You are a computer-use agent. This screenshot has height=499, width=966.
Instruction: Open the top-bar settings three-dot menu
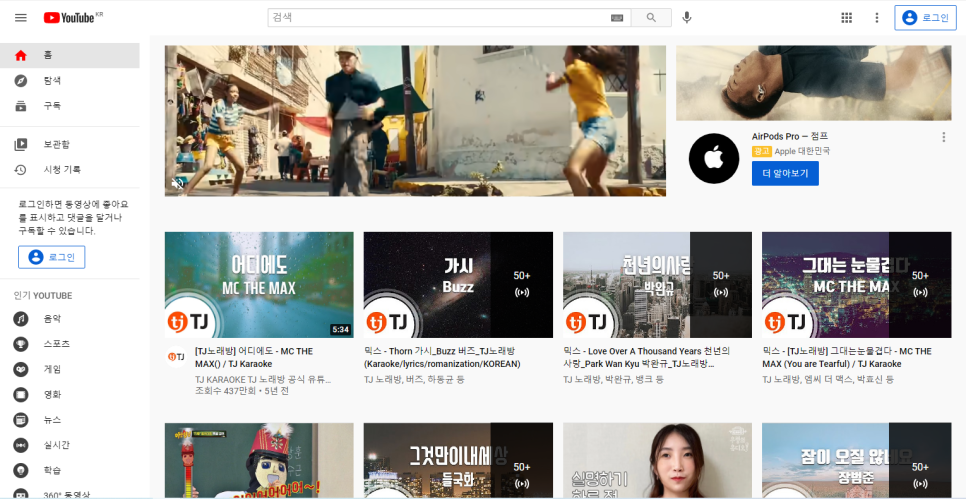pos(877,18)
